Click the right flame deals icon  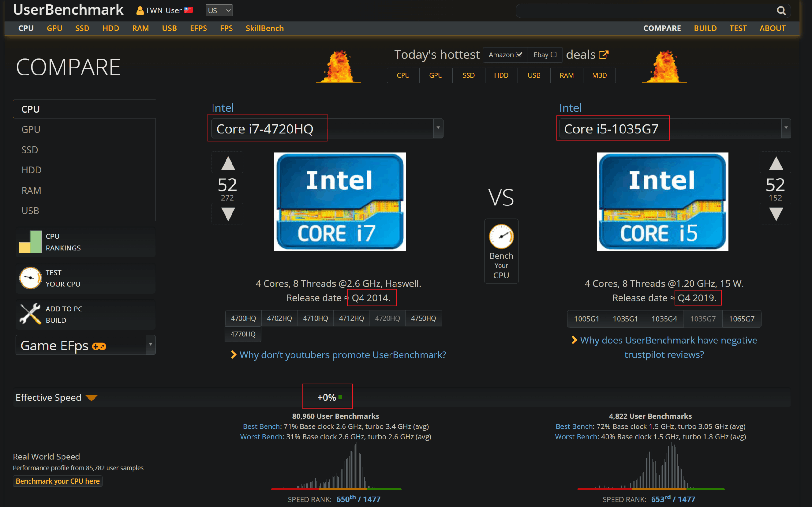[x=664, y=66]
